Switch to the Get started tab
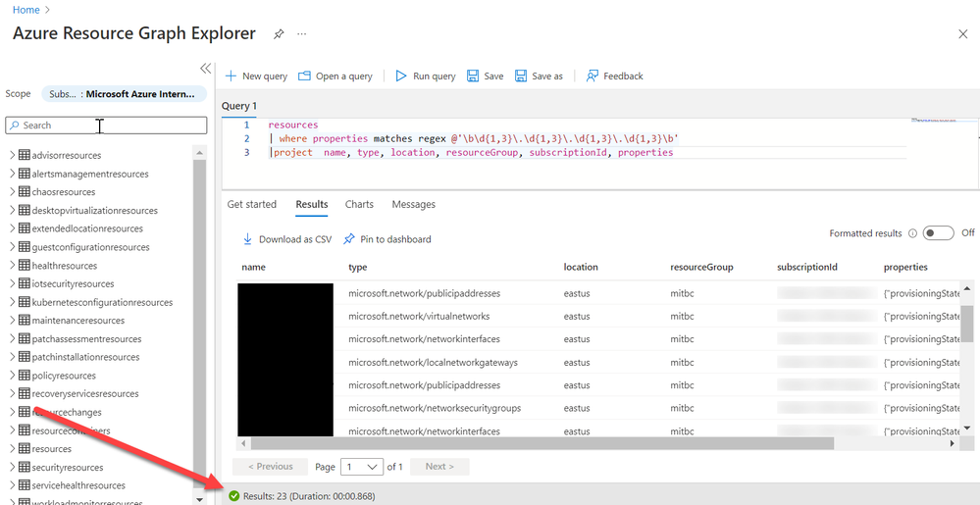 [x=251, y=204]
